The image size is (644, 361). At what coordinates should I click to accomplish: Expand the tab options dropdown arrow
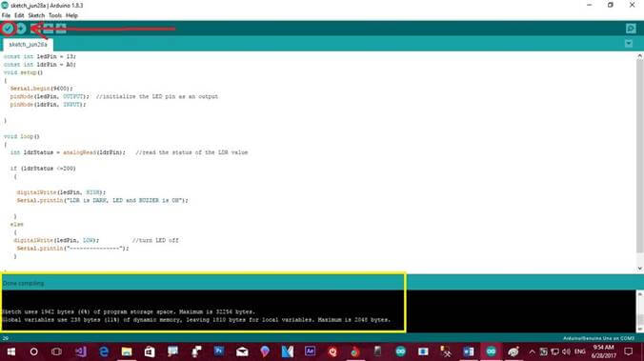pyautogui.click(x=629, y=44)
